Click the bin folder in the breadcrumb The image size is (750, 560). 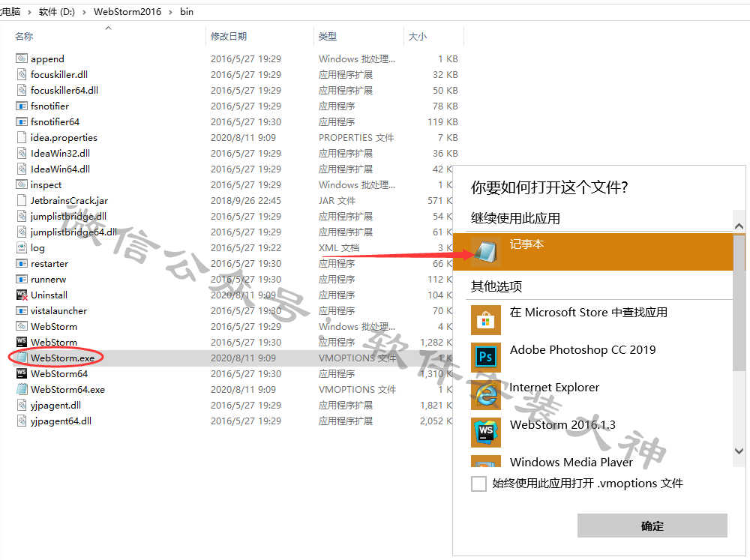click(187, 12)
